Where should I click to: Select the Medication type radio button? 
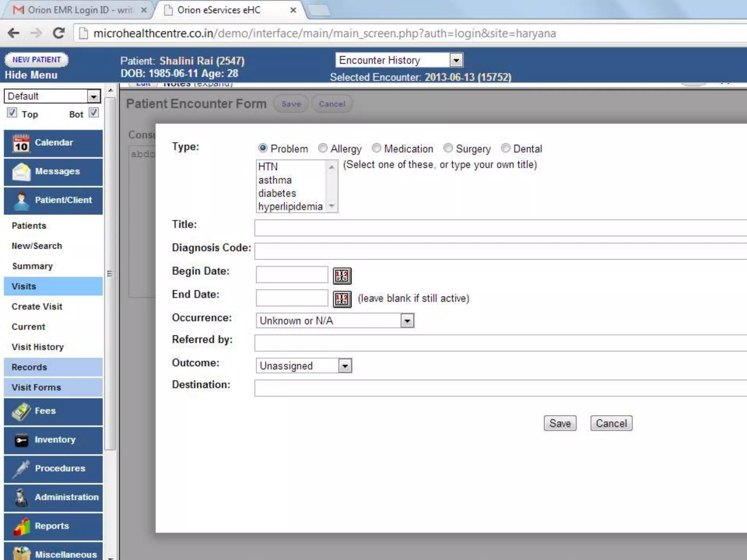[x=376, y=148]
